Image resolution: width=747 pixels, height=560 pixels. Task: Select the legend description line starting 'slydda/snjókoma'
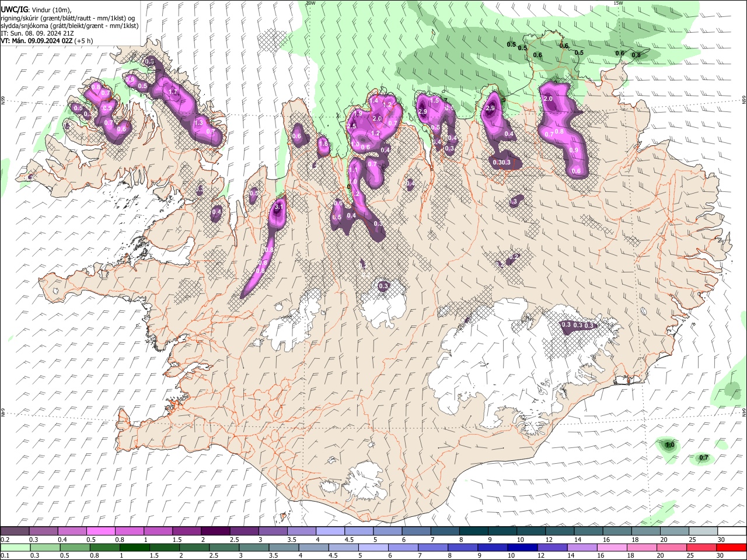pos(69,26)
